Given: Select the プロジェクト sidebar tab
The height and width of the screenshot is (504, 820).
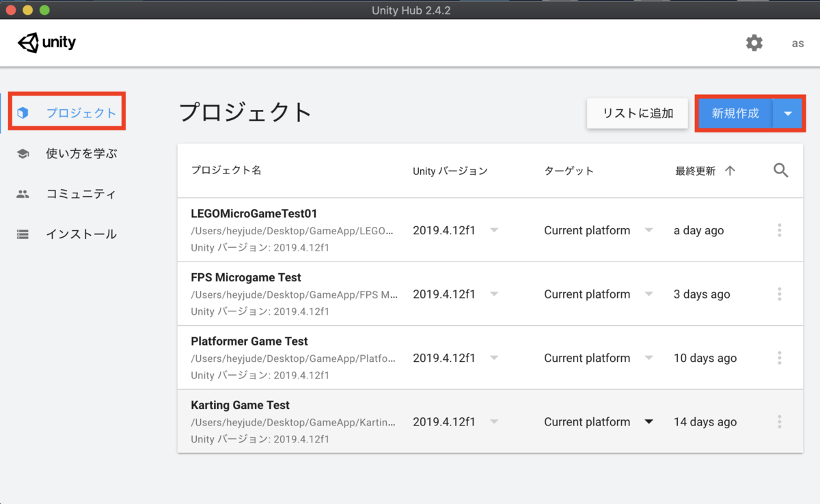Looking at the screenshot, I should pyautogui.click(x=66, y=113).
